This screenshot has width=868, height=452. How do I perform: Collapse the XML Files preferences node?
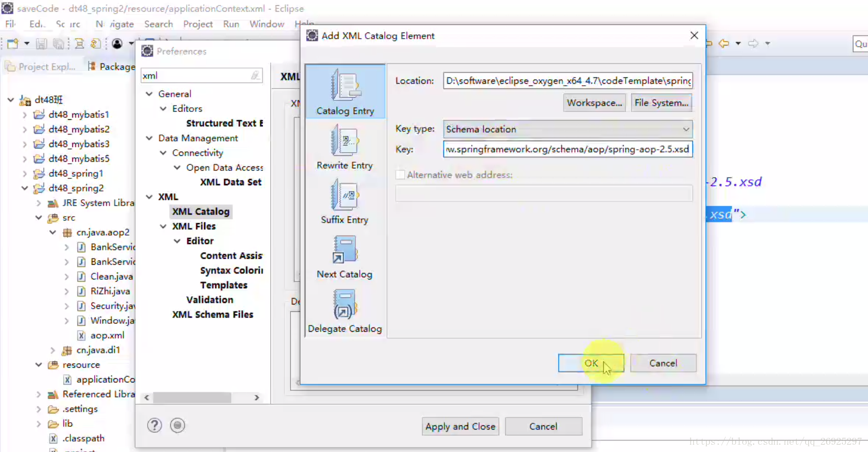pyautogui.click(x=163, y=227)
